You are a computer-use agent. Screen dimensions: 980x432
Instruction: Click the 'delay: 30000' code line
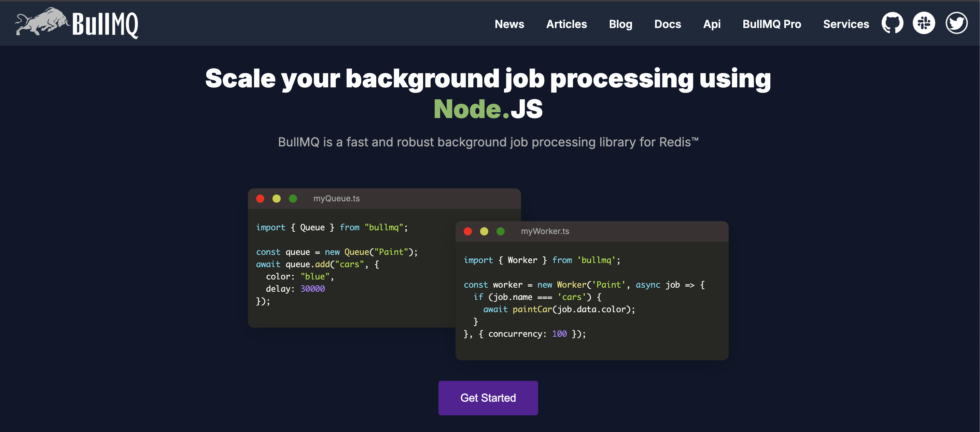pyautogui.click(x=295, y=289)
